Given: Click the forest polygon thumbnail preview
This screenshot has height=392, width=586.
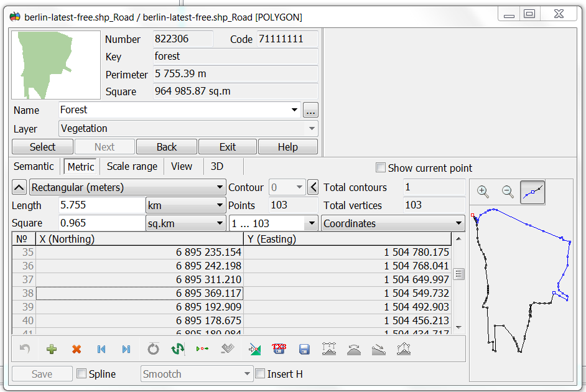Looking at the screenshot, I should click(56, 65).
